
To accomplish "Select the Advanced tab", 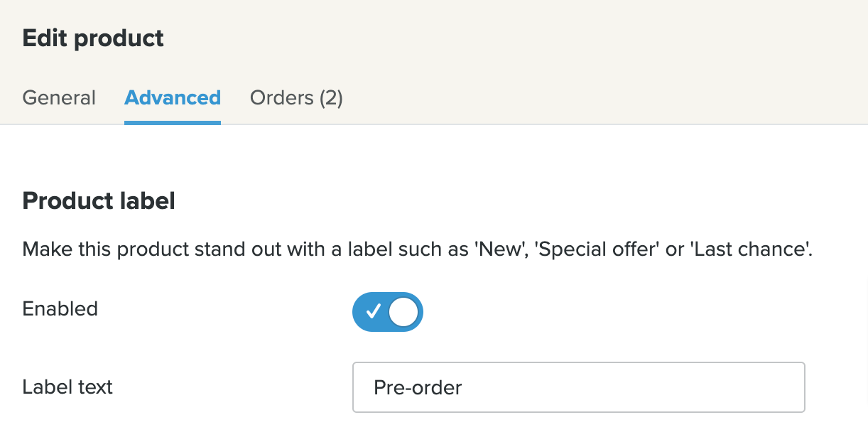I will click(173, 98).
